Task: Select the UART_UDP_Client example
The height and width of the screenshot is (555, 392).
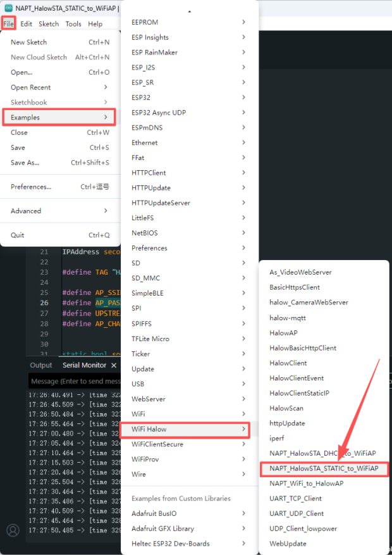Action: pos(324,513)
